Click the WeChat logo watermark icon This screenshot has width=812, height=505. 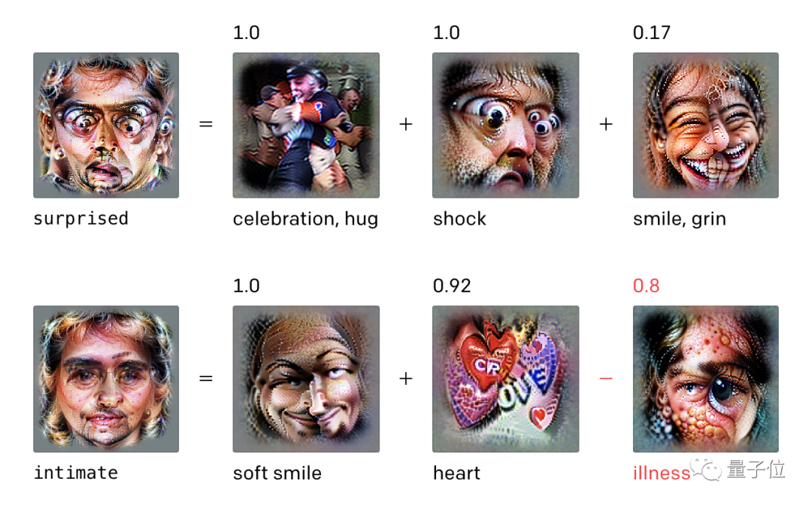point(705,469)
